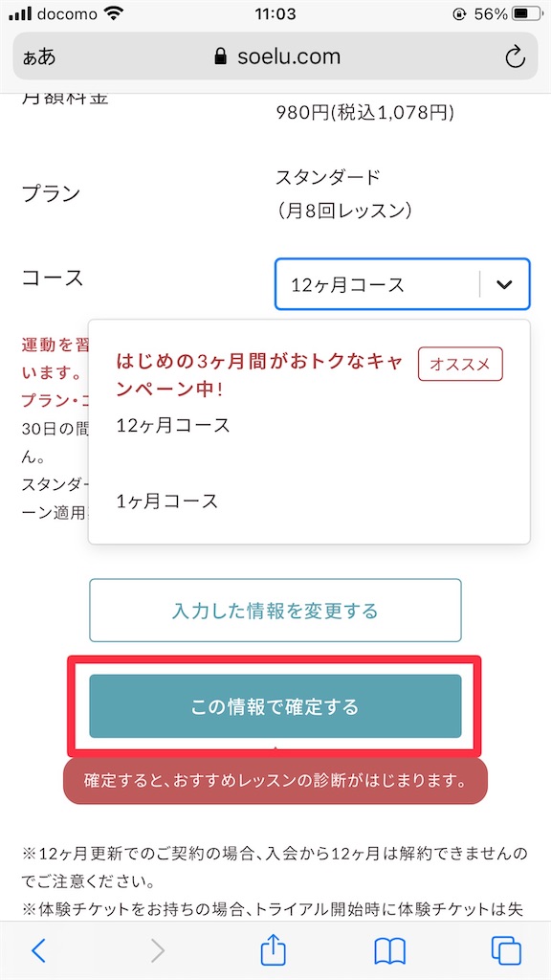Screen dimensions: 551x980
Task: Select the 12ヶ月コース option
Action: (172, 425)
